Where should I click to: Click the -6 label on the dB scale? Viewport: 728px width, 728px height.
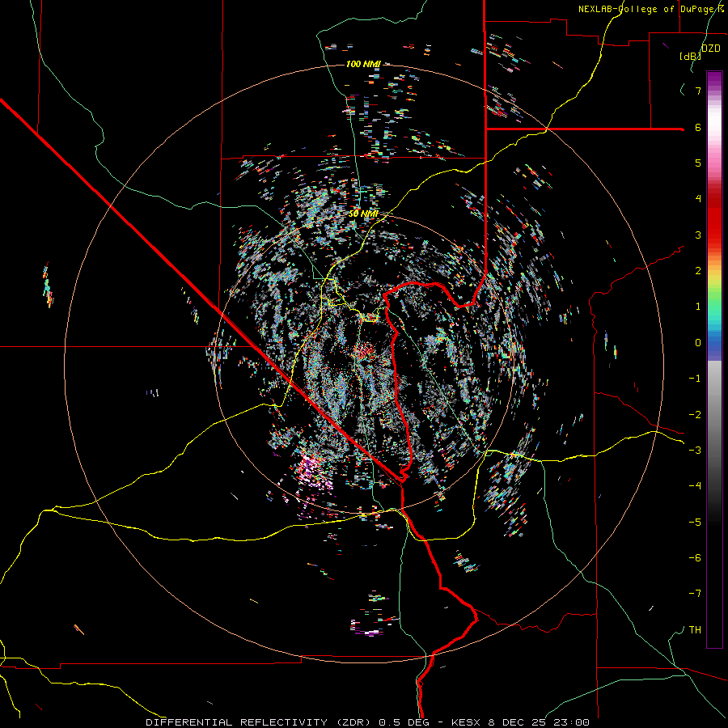pyautogui.click(x=695, y=558)
